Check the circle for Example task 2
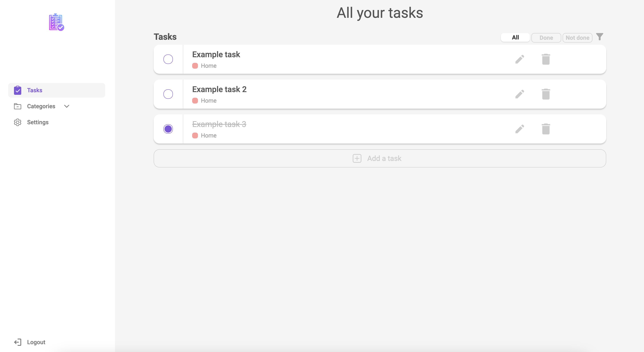Screen dimensions: 644x352 coord(168,94)
